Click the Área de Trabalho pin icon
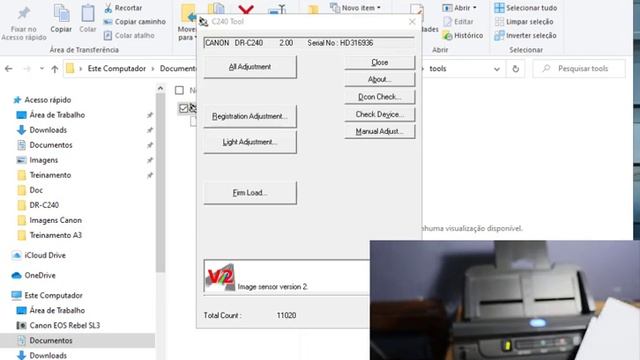640x360 pixels. (150, 116)
